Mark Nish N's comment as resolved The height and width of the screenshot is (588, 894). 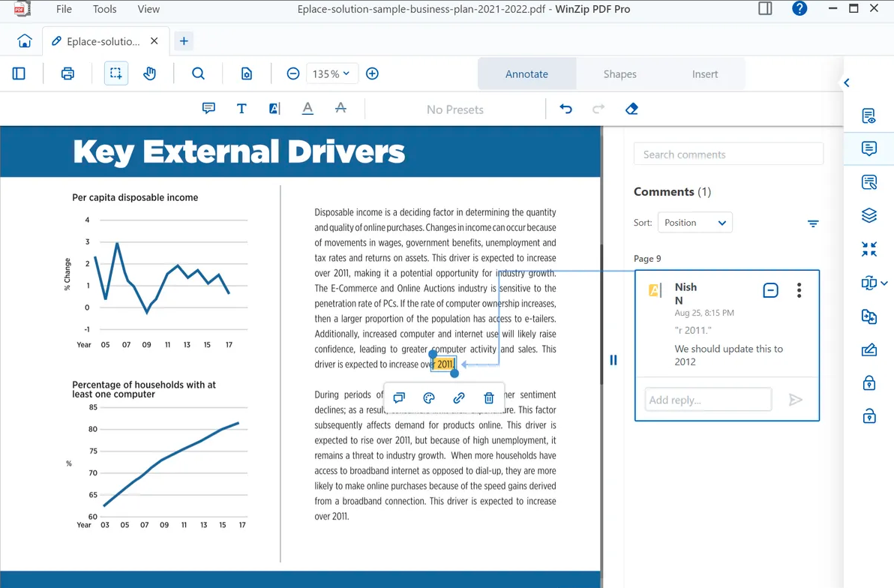(770, 289)
